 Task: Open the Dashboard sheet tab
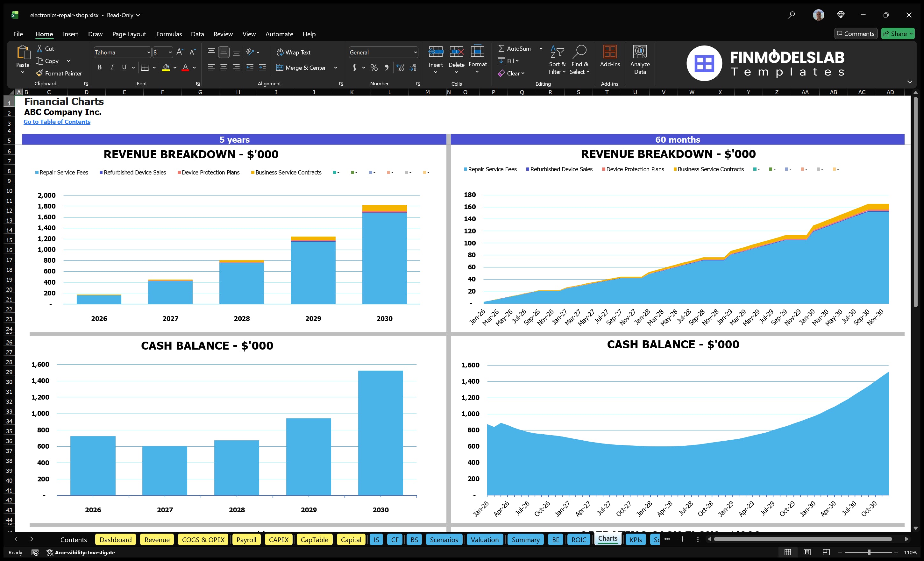tap(116, 540)
